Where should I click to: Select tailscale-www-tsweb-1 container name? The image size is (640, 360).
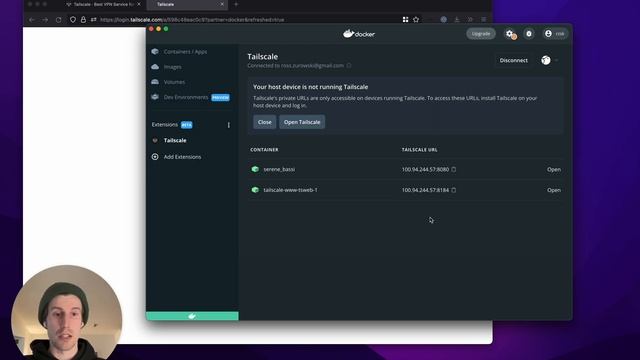tap(290, 190)
